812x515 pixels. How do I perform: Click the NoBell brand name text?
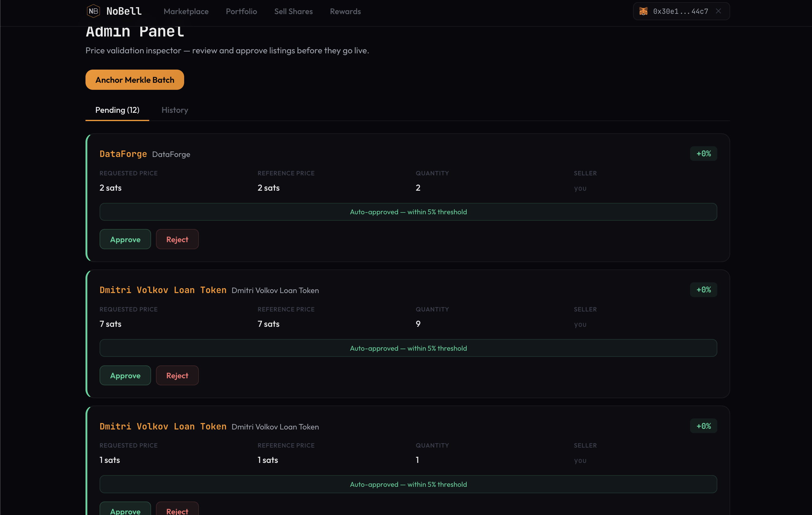(x=124, y=11)
